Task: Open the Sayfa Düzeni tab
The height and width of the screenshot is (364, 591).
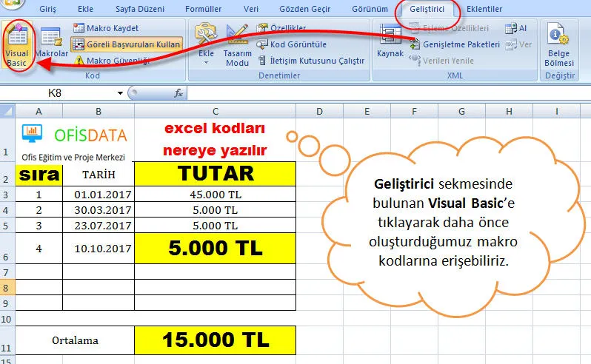Action: pos(141,9)
